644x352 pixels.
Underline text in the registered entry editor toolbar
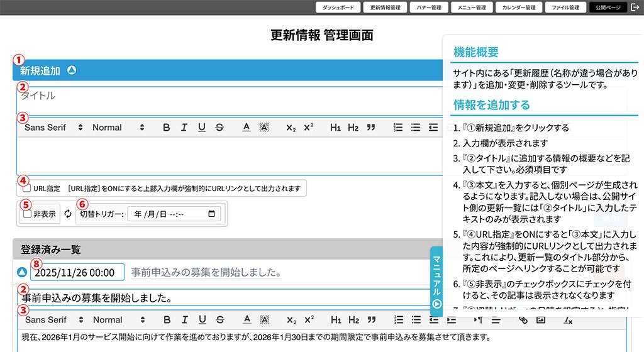[202, 320]
